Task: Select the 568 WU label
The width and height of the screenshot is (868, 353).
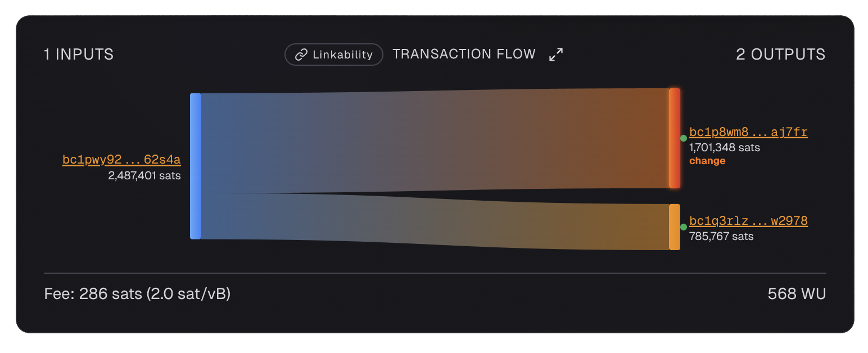Action: pyautogui.click(x=796, y=293)
